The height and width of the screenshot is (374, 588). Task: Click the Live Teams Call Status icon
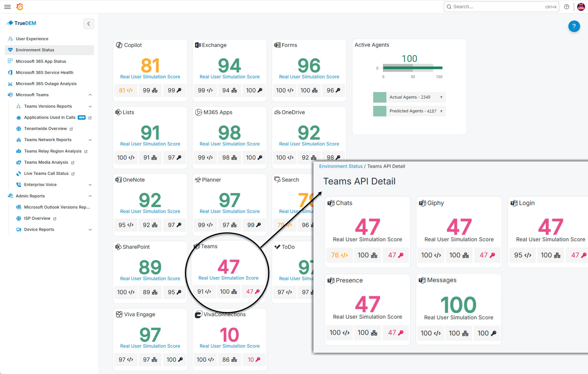[19, 174]
